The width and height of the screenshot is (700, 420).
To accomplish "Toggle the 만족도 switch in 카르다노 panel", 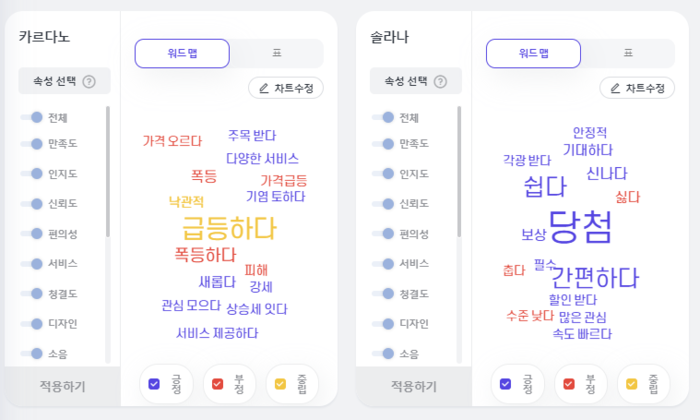I will (32, 144).
